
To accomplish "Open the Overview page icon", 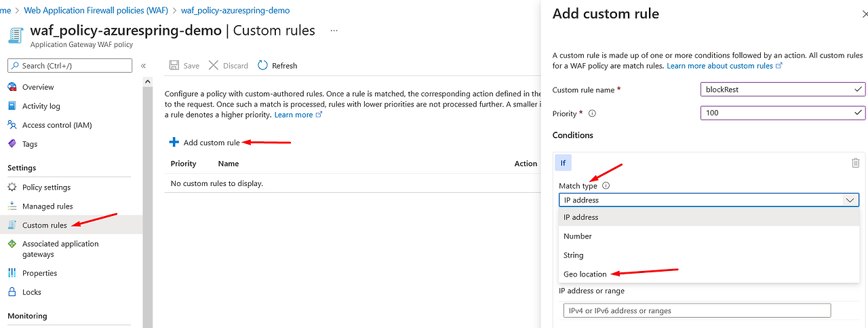I will point(12,87).
